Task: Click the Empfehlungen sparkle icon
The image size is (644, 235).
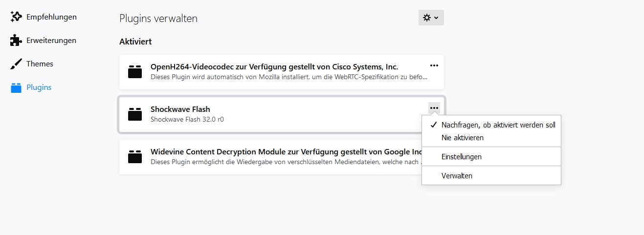Action: (16, 17)
